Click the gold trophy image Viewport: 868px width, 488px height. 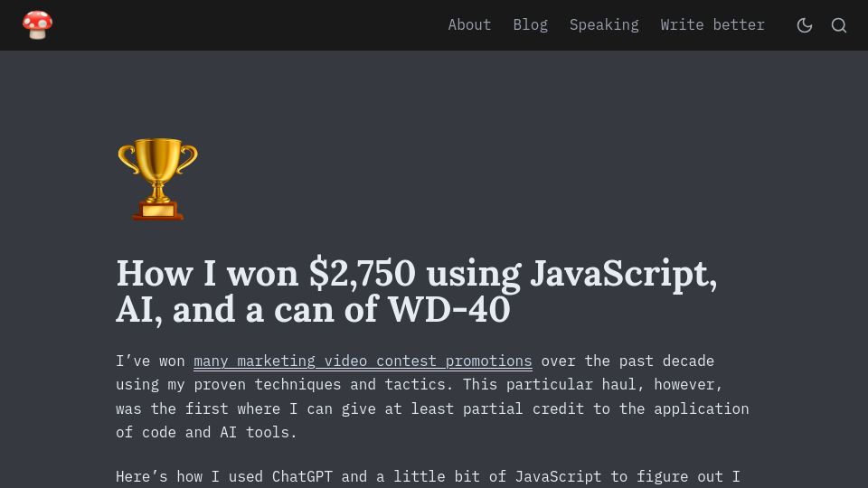click(157, 179)
